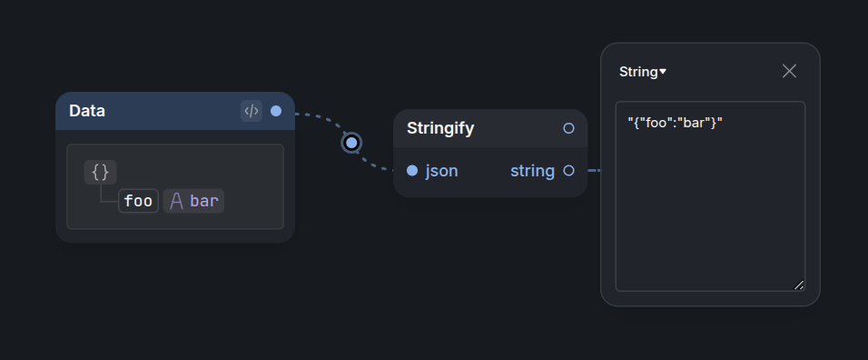Viewport: 868px width, 360px height.
Task: Click the Stringify header output port
Action: click(x=568, y=128)
